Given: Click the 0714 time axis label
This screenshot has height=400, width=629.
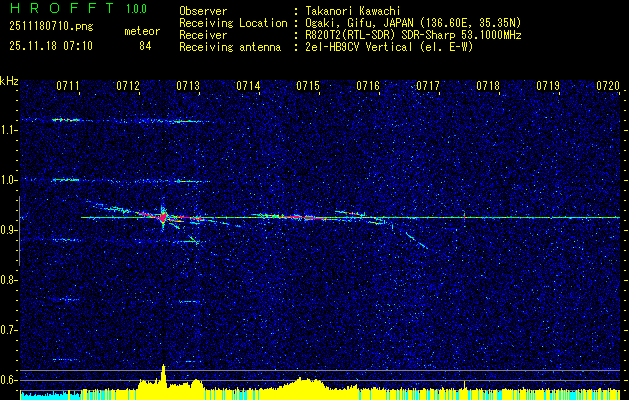Looking at the screenshot, I should click(248, 85).
